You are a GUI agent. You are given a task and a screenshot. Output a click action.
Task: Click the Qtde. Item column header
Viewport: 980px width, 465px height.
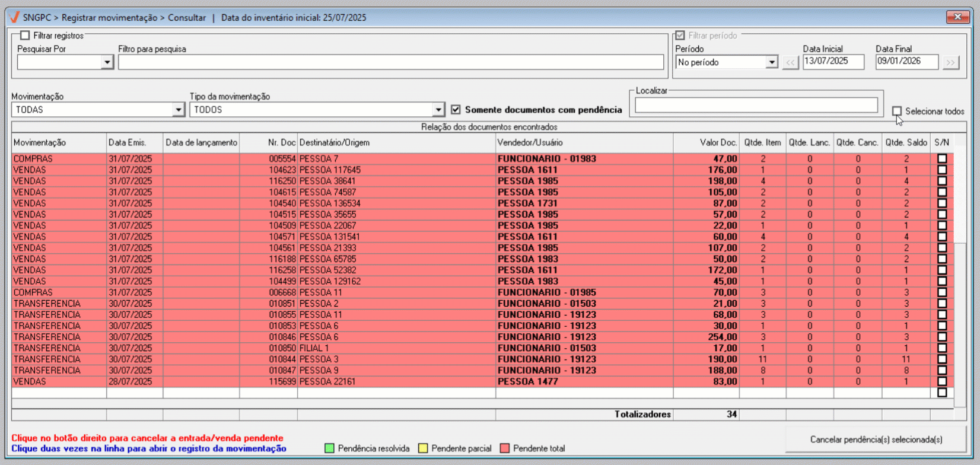(x=763, y=142)
